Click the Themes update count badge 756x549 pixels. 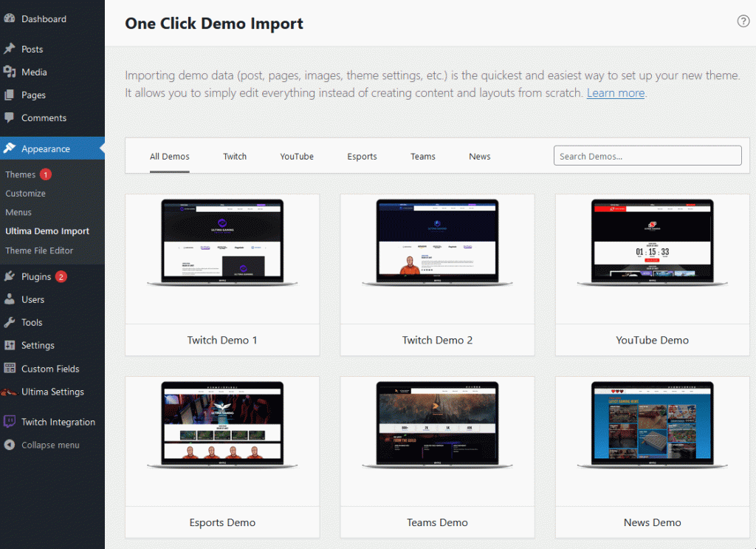point(45,174)
